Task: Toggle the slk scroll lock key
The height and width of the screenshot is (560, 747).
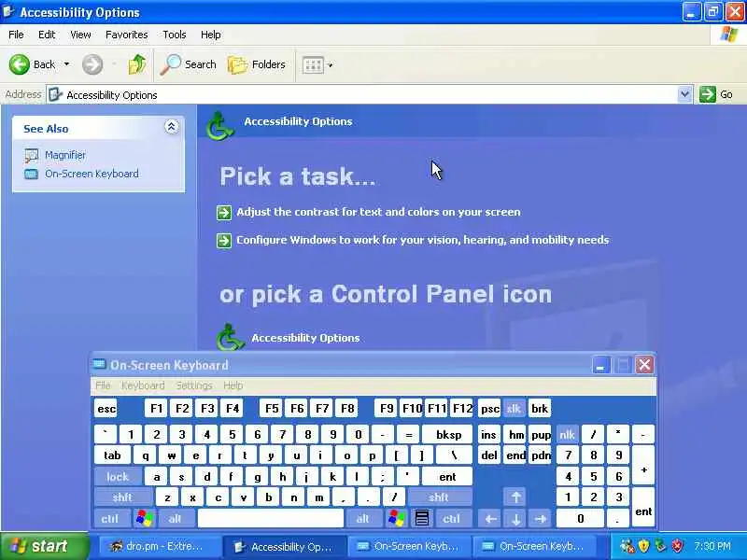Action: (x=514, y=408)
